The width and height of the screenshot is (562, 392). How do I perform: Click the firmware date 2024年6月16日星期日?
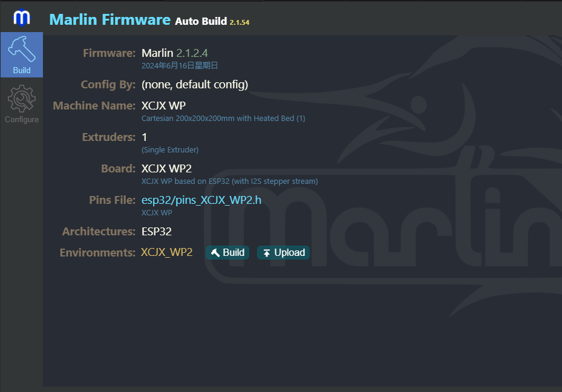click(x=180, y=65)
